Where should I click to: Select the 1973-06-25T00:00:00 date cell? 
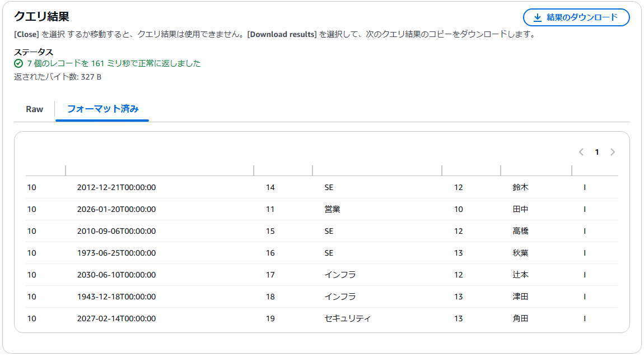[x=116, y=253]
